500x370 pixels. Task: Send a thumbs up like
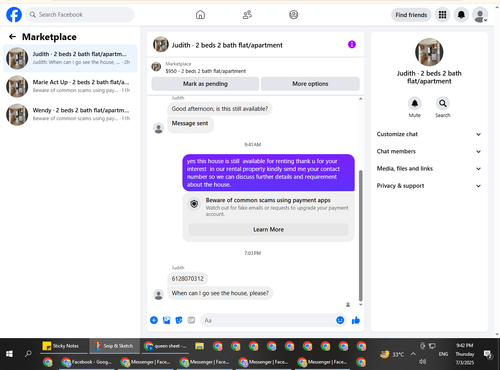356,320
